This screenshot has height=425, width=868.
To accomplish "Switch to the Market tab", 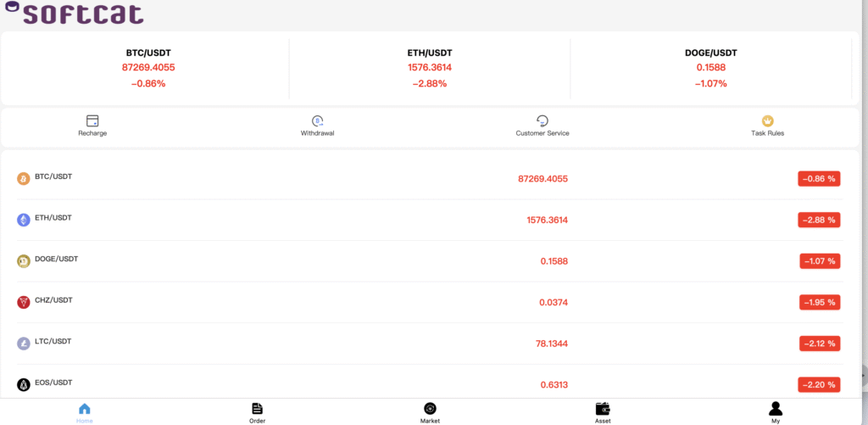I will click(430, 413).
